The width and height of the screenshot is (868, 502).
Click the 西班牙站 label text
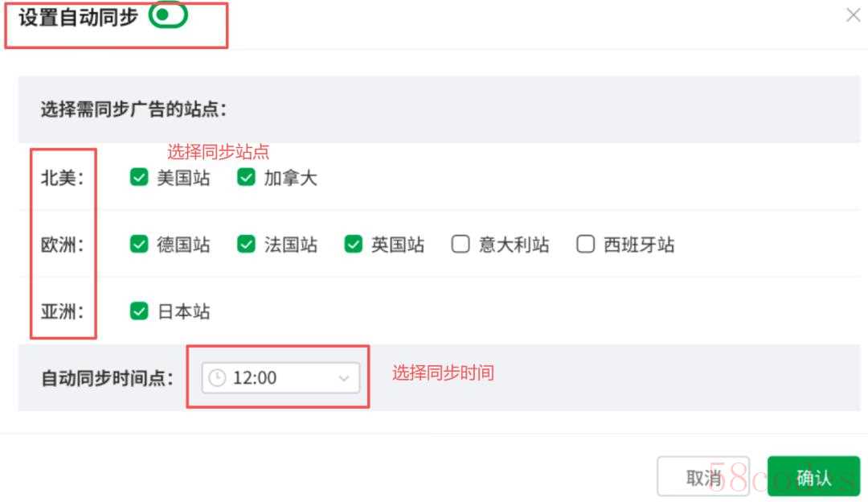click(x=639, y=245)
